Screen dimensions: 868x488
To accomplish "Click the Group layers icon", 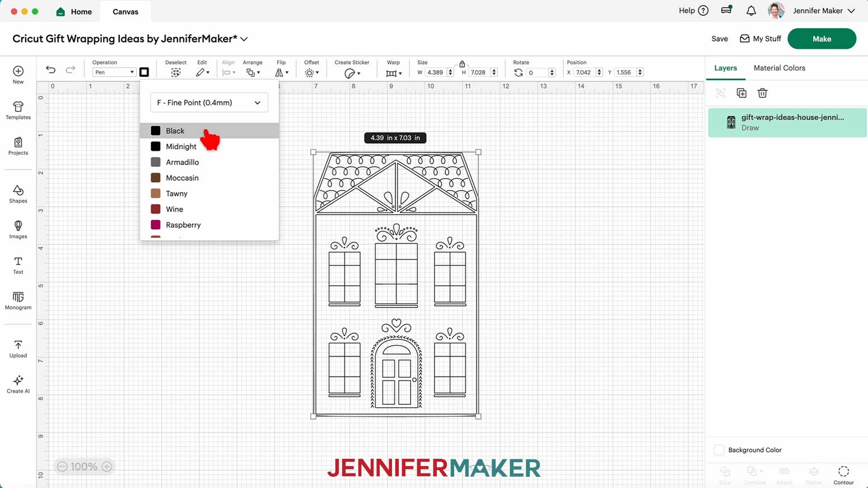I will (721, 93).
